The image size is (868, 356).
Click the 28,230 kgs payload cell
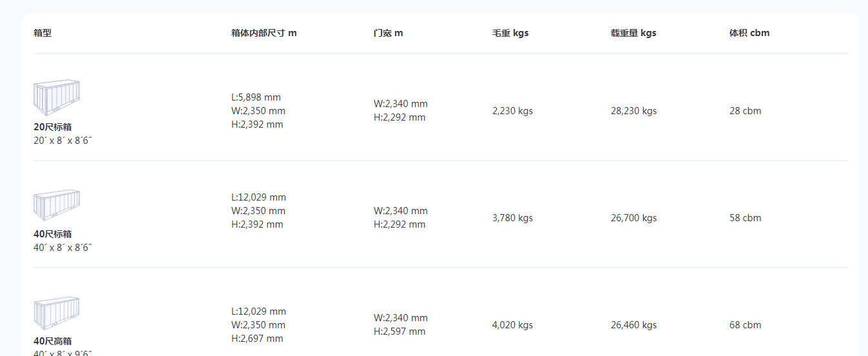634,111
